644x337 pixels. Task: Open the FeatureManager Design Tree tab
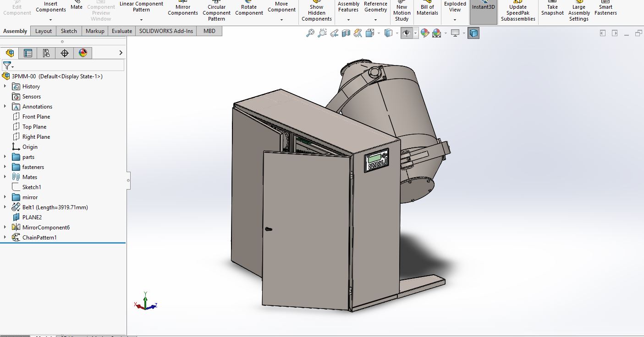(x=10, y=53)
